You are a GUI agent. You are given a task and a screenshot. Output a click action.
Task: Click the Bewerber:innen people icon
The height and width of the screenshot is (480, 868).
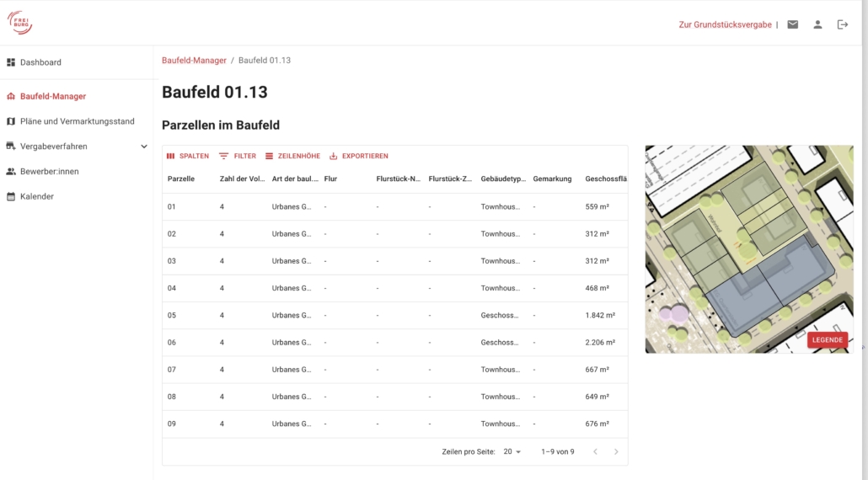pyautogui.click(x=11, y=172)
